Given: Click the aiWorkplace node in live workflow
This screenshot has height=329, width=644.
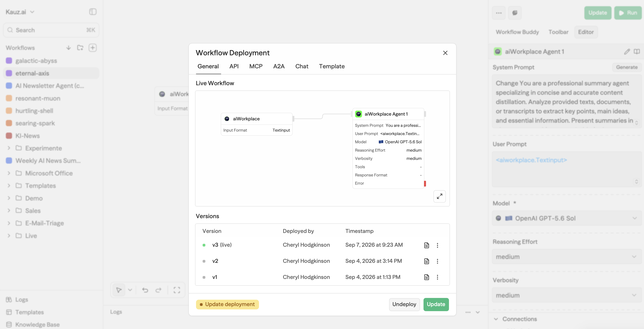Looking at the screenshot, I should click(x=256, y=124).
